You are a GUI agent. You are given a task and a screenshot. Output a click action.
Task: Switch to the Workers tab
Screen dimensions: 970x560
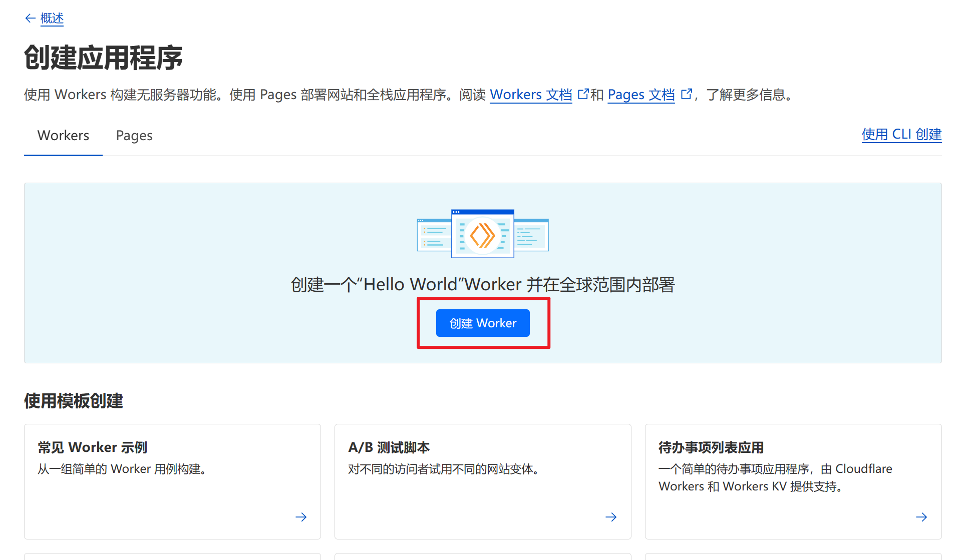63,136
